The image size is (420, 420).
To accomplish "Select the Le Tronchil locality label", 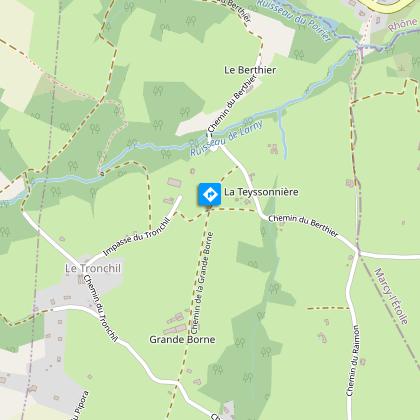I will 93,268.
